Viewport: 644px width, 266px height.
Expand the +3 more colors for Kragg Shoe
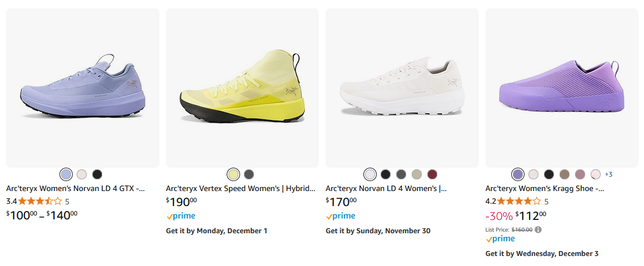[608, 174]
